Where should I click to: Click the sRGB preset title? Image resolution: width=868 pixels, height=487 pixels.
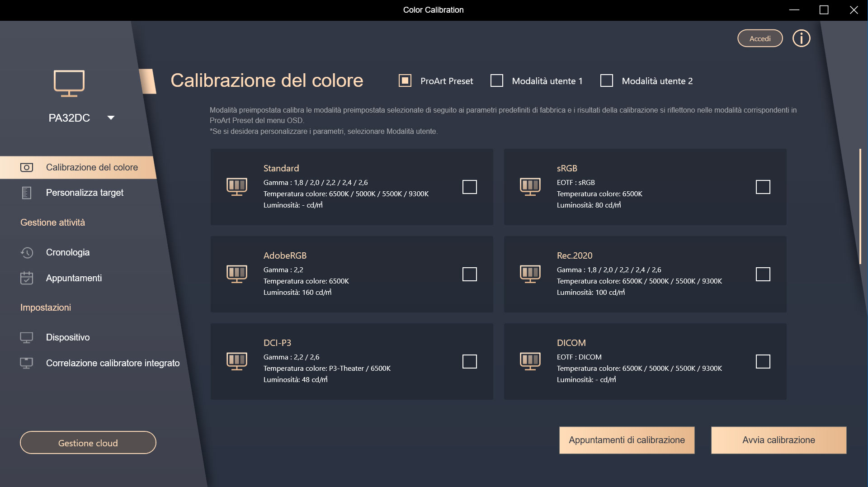click(x=567, y=168)
